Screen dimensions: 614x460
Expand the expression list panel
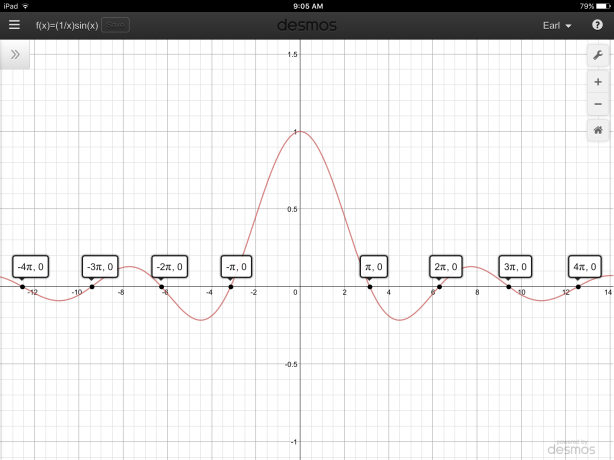[15, 54]
